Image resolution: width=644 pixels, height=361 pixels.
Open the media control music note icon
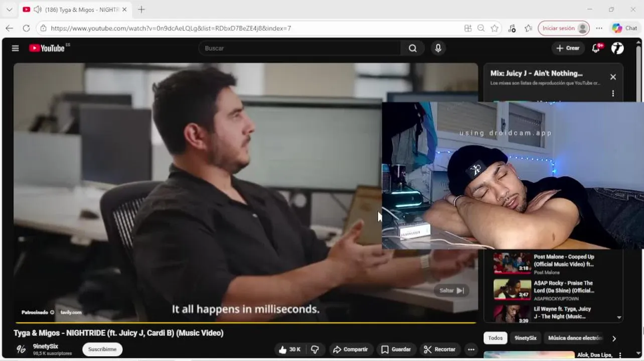(x=512, y=29)
